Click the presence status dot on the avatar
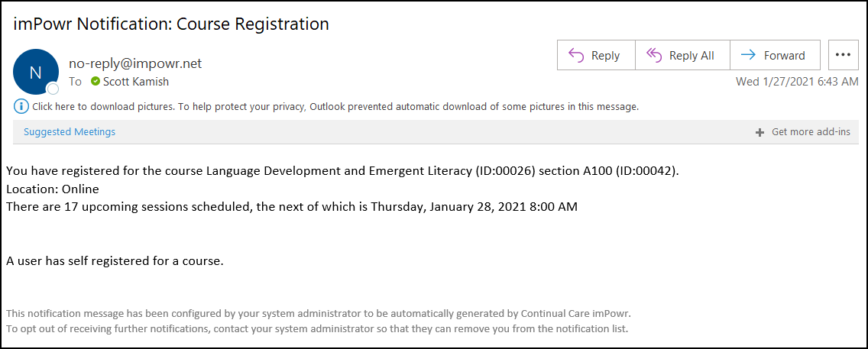 [53, 89]
